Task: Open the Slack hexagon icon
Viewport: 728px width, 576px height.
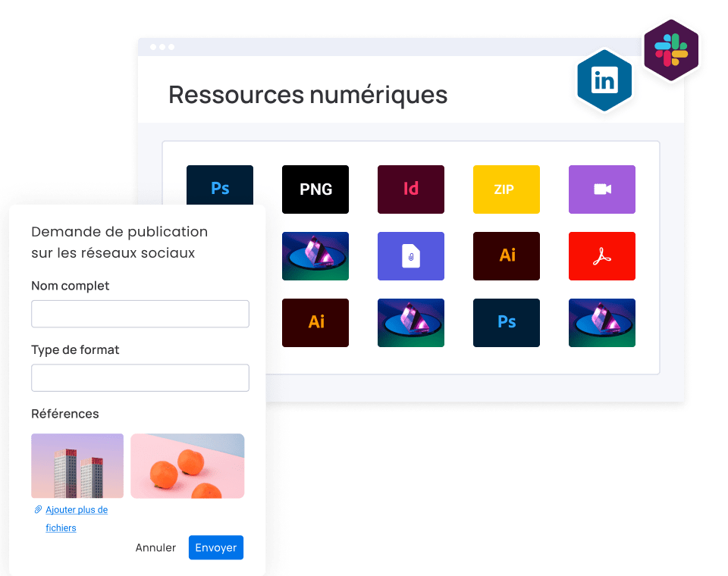Action: coord(671,50)
